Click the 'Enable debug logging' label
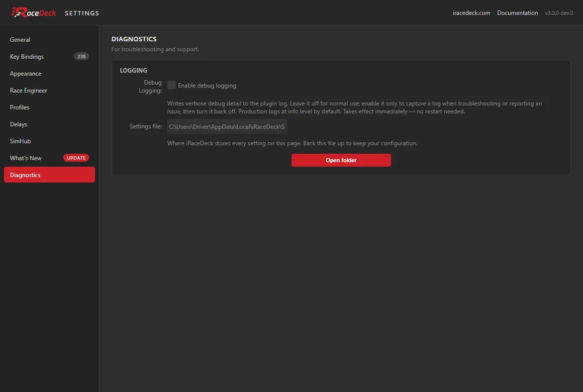583x392 pixels. point(207,86)
